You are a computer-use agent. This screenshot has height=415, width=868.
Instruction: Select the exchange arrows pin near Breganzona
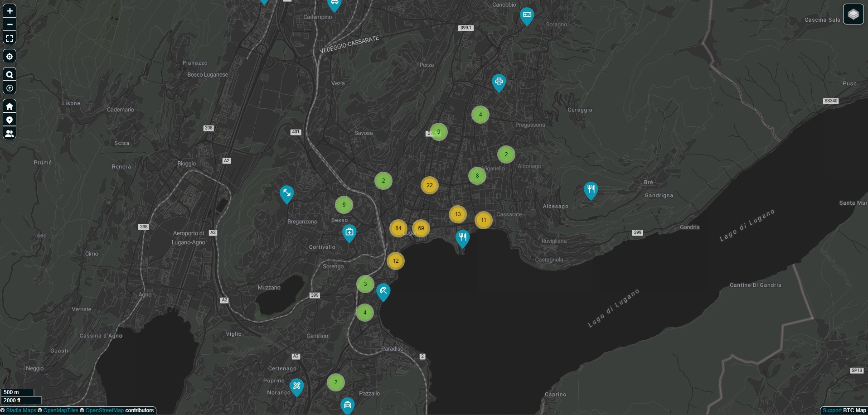286,192
